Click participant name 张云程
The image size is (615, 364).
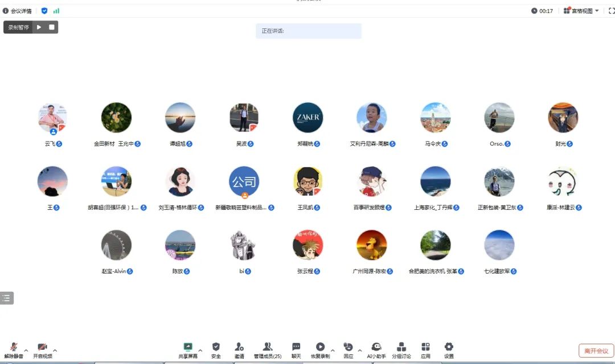click(305, 271)
